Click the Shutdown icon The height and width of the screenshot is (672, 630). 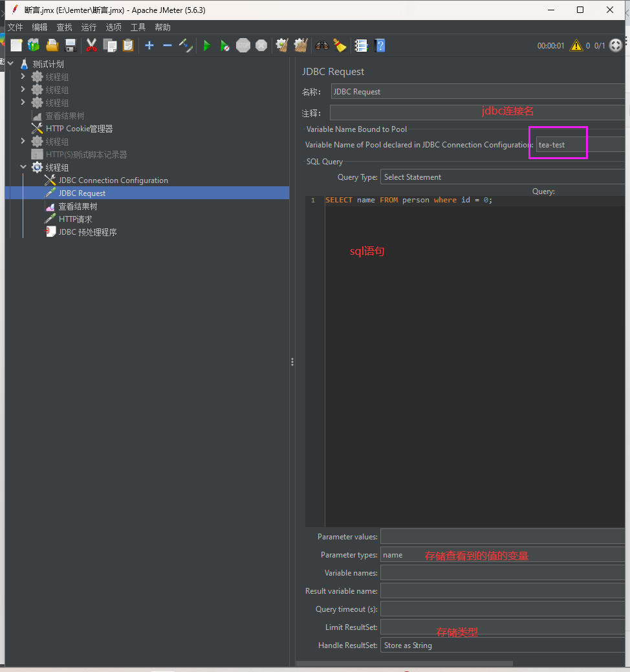[261, 45]
